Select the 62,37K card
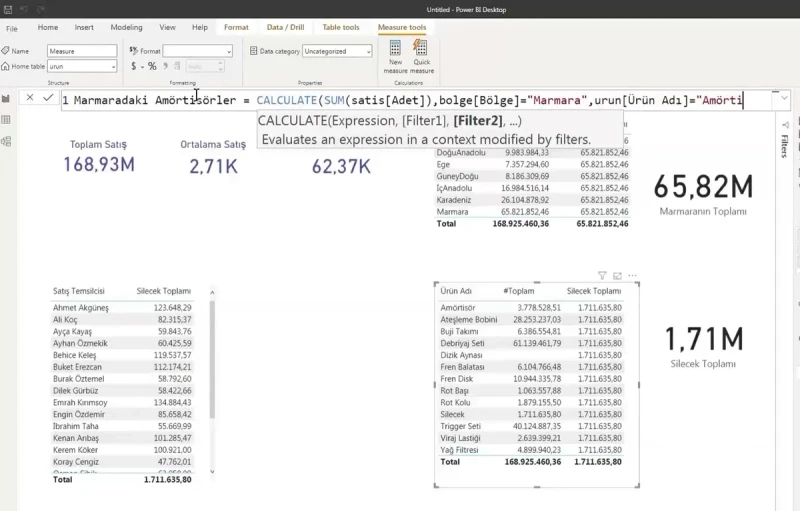Image resolution: width=800 pixels, height=511 pixels. 341,166
